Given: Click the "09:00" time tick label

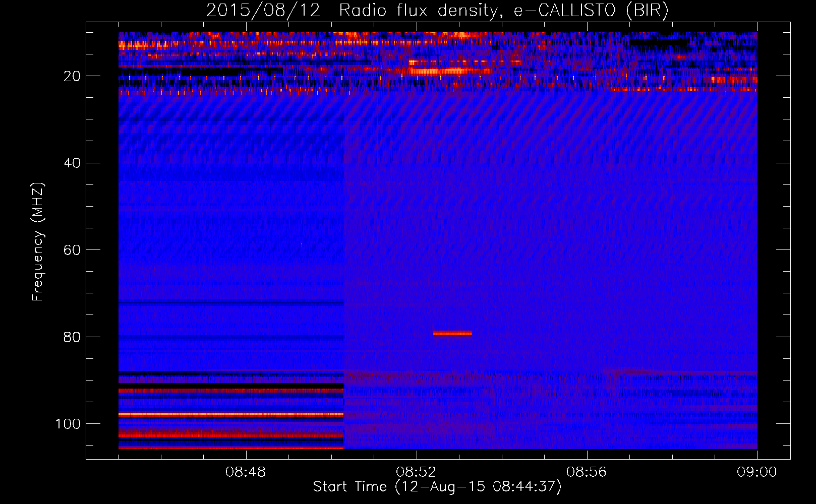Looking at the screenshot, I should (757, 472).
